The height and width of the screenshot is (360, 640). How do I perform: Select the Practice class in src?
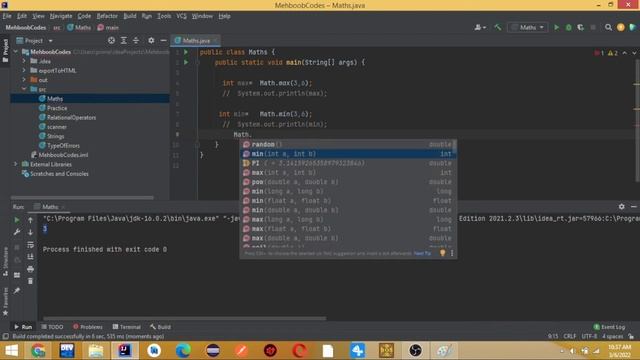57,108
